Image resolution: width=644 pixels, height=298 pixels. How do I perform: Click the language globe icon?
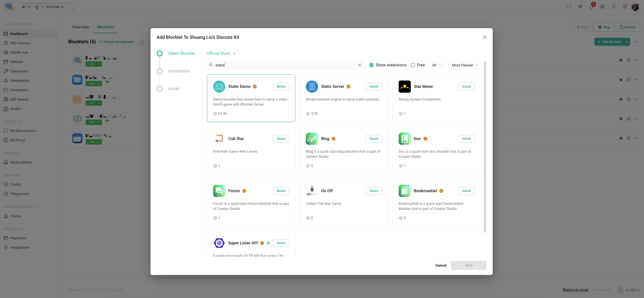pyautogui.click(x=602, y=7)
